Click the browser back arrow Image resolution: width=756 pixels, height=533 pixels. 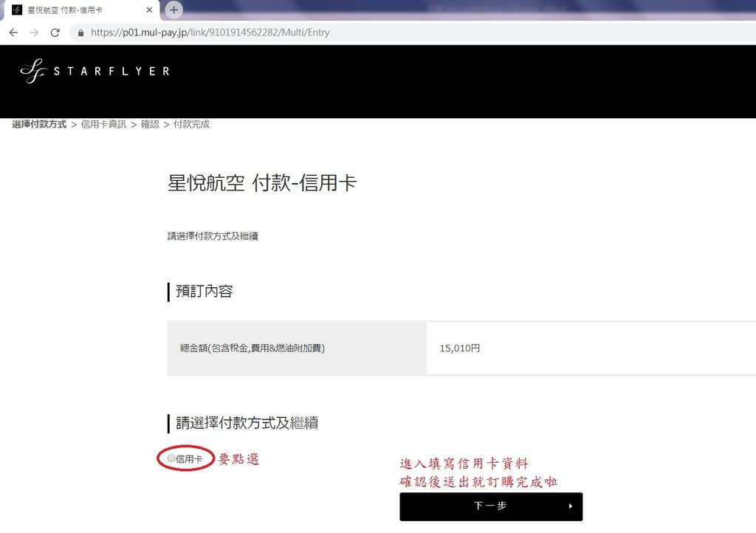pyautogui.click(x=13, y=32)
